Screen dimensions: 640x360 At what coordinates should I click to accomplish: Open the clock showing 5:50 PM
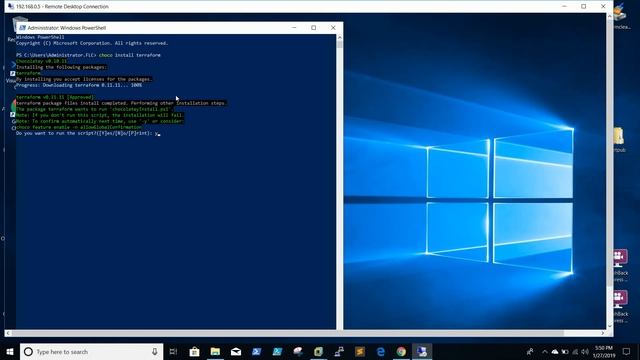pos(604,351)
